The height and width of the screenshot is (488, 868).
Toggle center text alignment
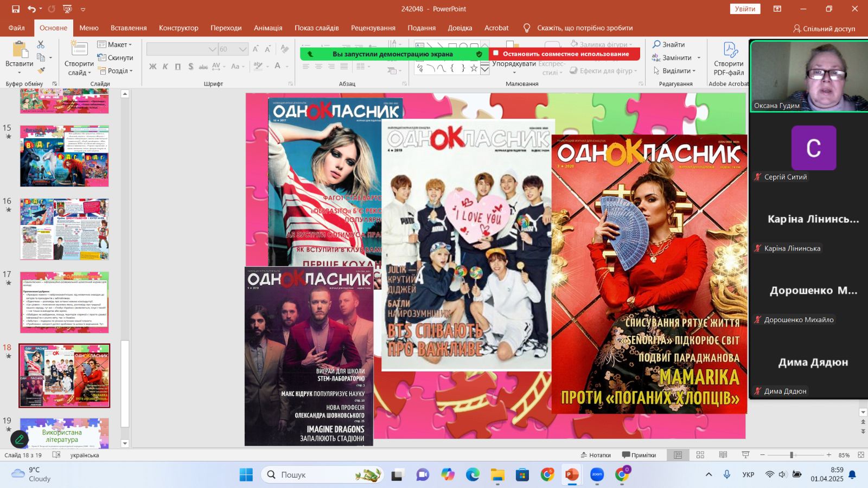318,66
